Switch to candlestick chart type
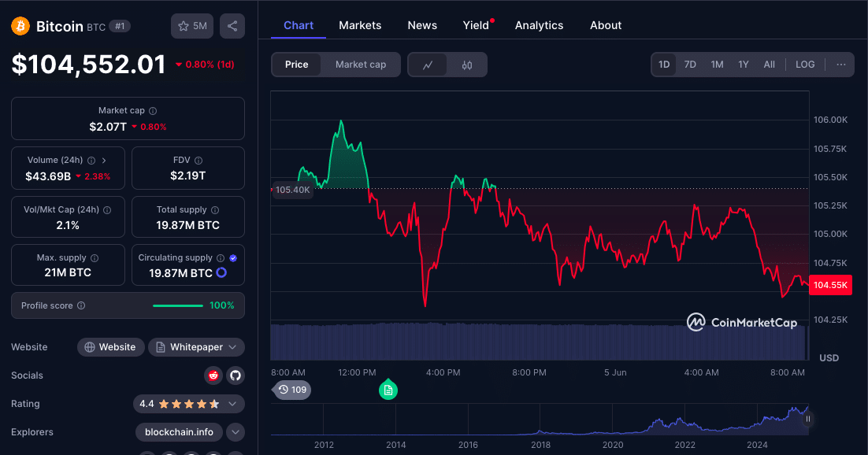The height and width of the screenshot is (455, 868). (x=466, y=65)
